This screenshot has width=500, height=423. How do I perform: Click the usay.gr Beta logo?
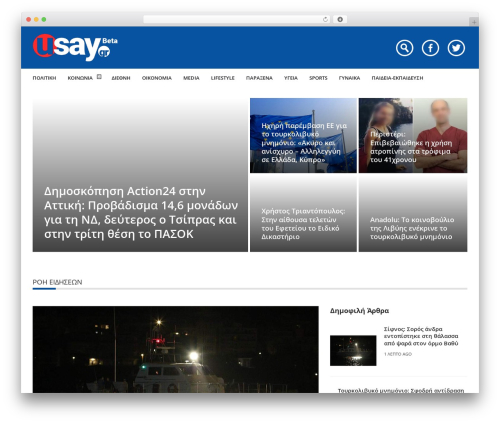(x=75, y=47)
